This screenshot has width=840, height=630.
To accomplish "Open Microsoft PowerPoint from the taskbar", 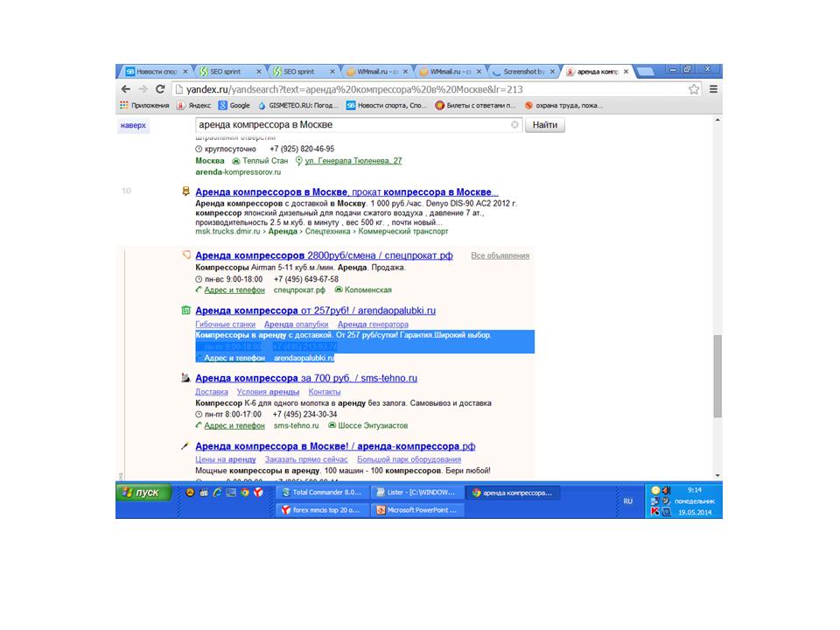I will point(417,510).
